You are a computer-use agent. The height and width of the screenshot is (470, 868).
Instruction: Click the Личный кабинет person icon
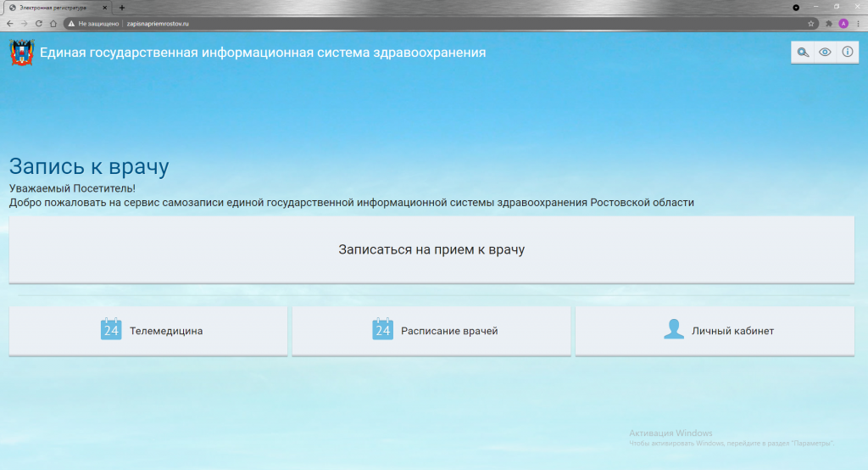(674, 330)
